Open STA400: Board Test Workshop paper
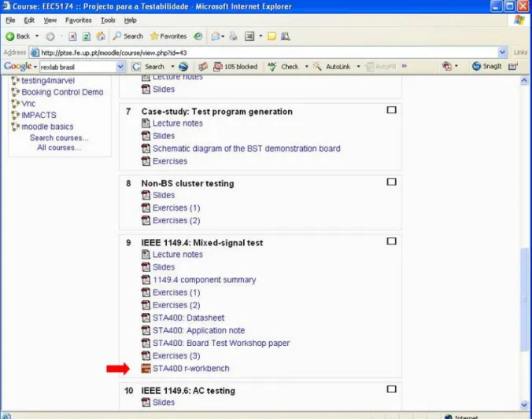 tap(221, 343)
